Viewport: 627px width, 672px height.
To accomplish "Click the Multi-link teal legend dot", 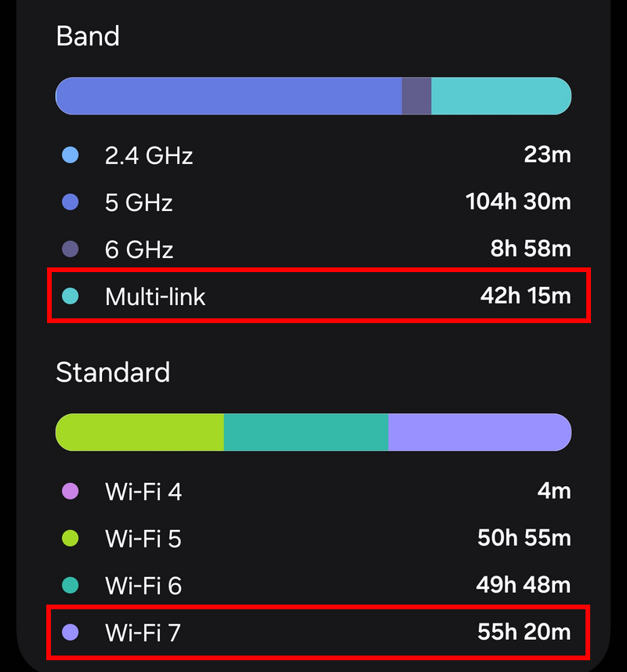I will pyautogui.click(x=71, y=296).
